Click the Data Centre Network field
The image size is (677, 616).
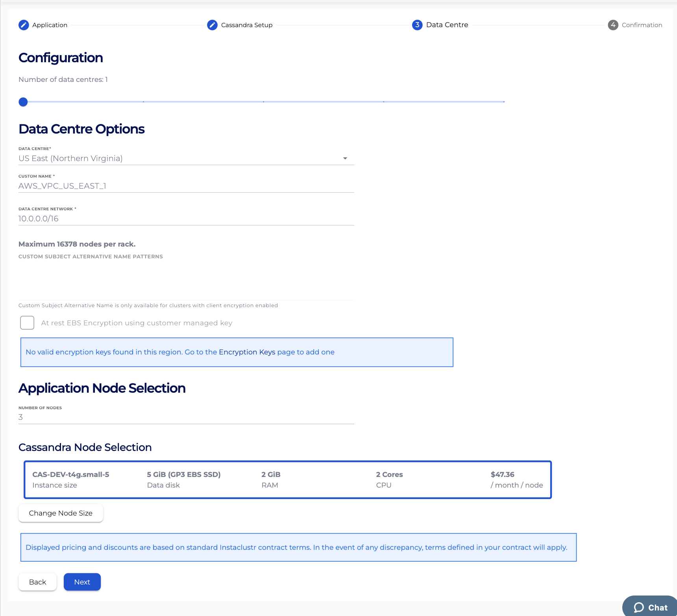coord(186,219)
